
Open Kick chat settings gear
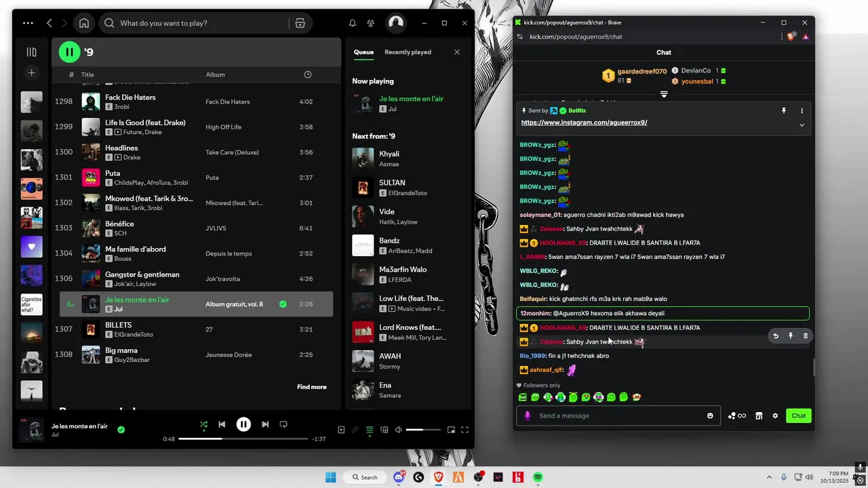pyautogui.click(x=775, y=415)
